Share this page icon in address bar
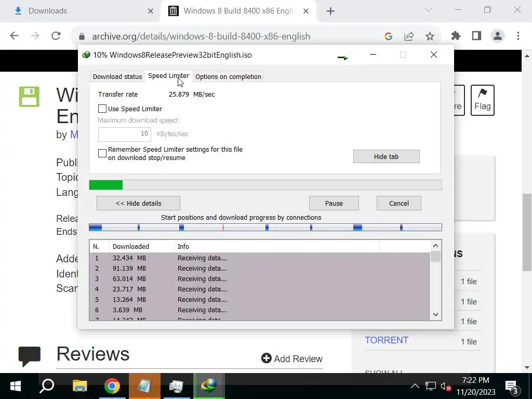The height and width of the screenshot is (399, 532). click(409, 36)
